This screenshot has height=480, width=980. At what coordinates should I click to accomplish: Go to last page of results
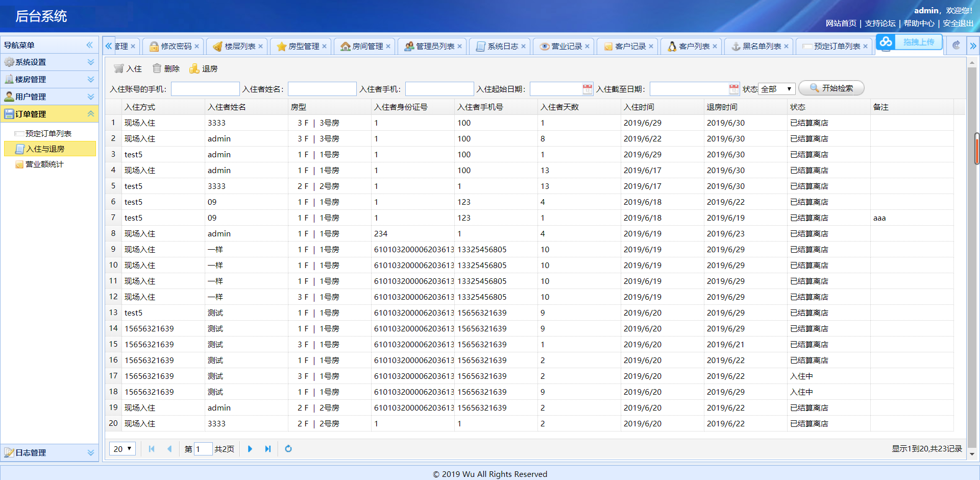tap(268, 449)
